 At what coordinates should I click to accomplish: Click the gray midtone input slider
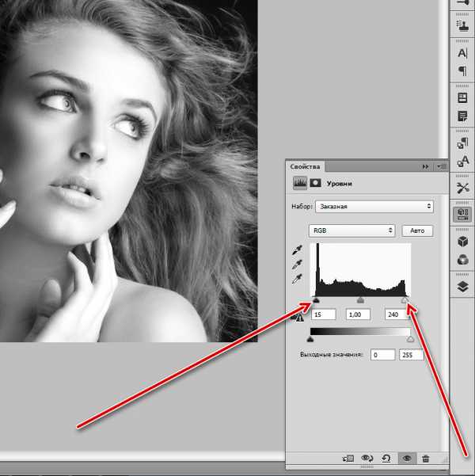pos(360,300)
